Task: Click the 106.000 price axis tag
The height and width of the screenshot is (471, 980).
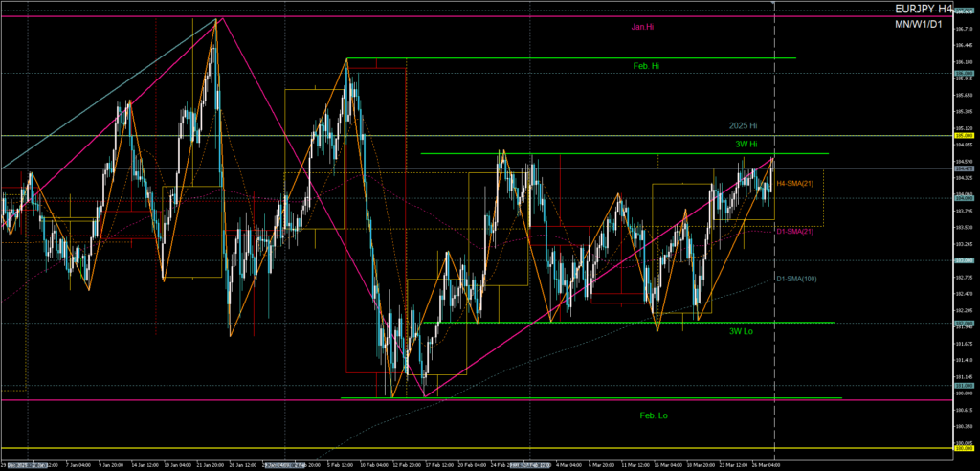Action: point(964,73)
